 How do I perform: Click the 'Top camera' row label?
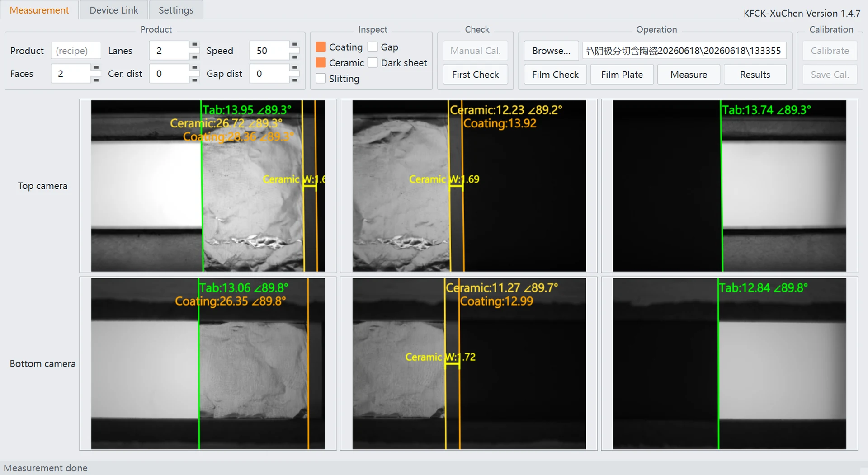tap(42, 186)
